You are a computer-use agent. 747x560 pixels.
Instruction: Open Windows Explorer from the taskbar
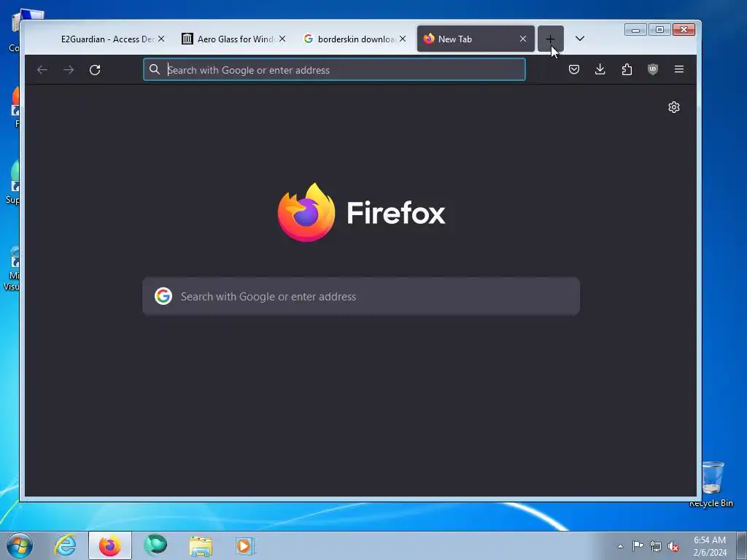[x=201, y=546]
